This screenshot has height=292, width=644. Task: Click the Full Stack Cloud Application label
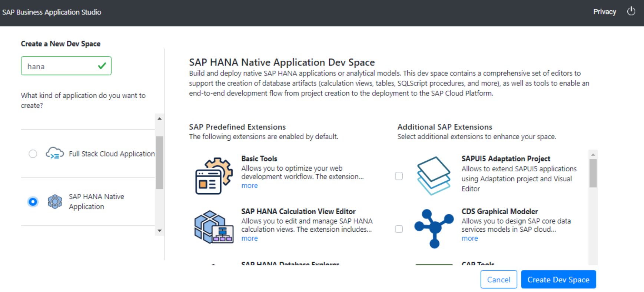pos(112,154)
